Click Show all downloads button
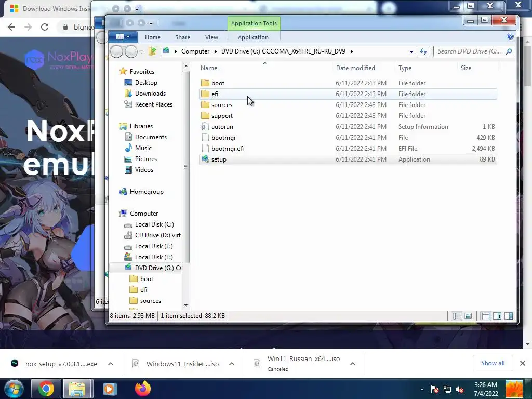The height and width of the screenshot is (399, 532). [493, 363]
